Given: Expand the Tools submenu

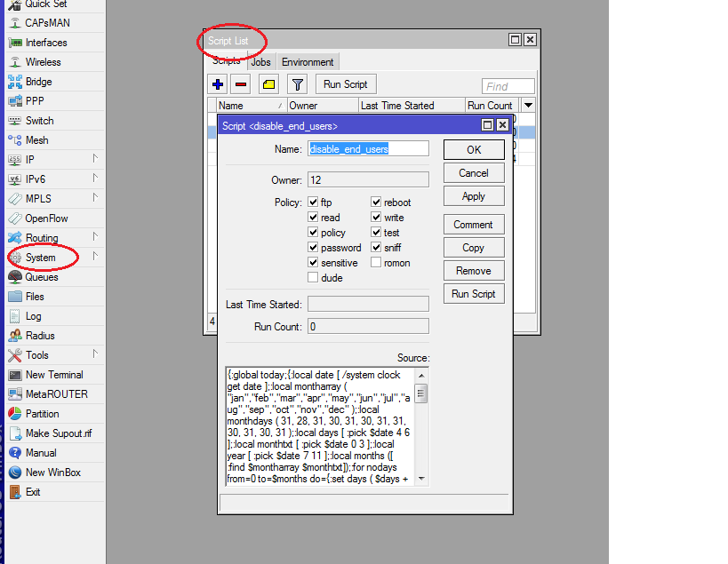Looking at the screenshot, I should (95, 353).
